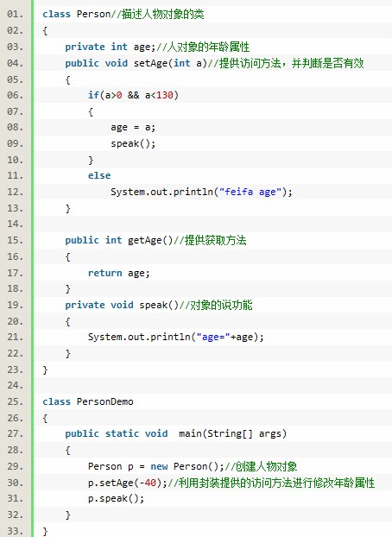Image resolution: width=392 pixels, height=537 pixels.
Task: Select the 'class Person' declaration text
Action: coord(76,14)
